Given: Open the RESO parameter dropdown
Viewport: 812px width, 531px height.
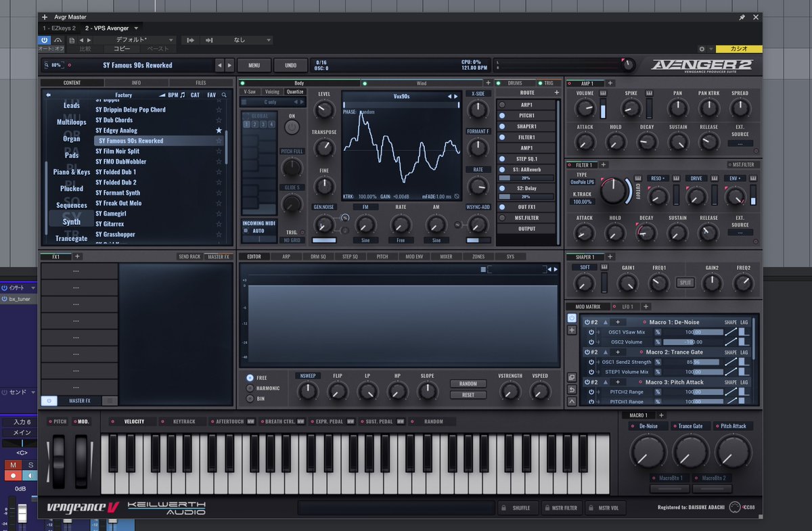Looking at the screenshot, I should click(x=656, y=178).
